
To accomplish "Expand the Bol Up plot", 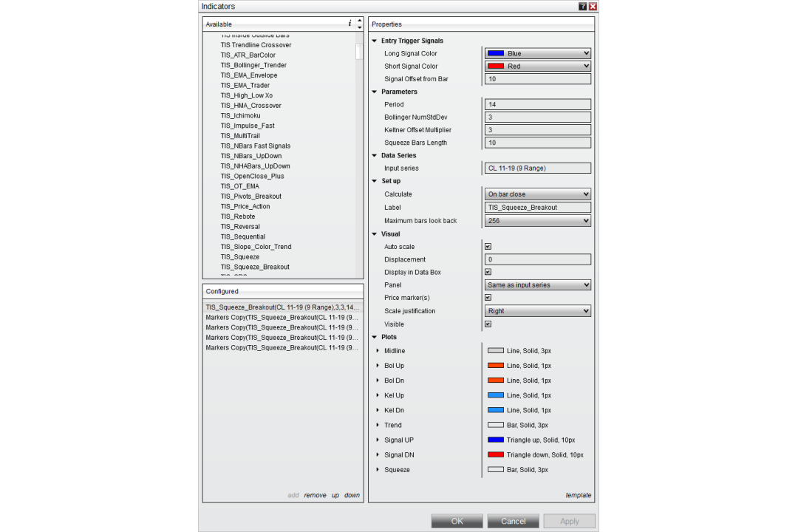I will click(x=378, y=366).
